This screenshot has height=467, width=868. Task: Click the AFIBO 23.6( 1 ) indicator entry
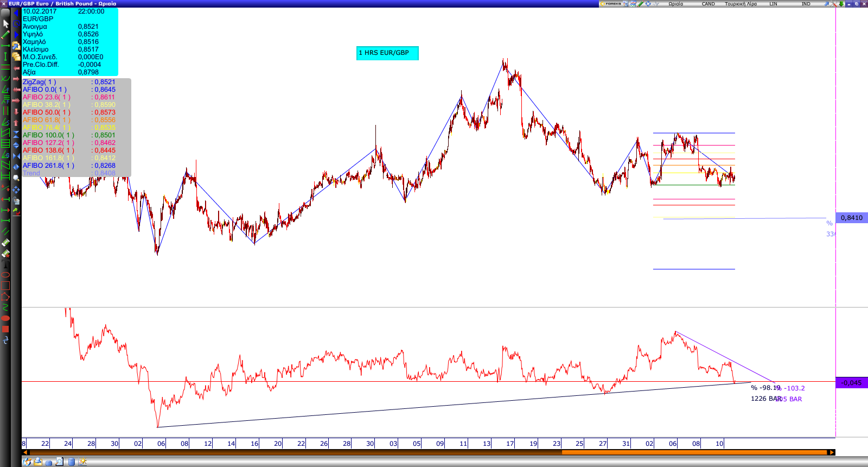pyautogui.click(x=47, y=97)
